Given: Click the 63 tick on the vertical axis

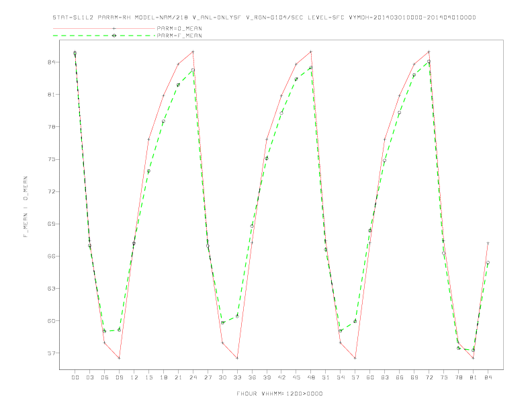Looking at the screenshot, I should pos(52,289).
